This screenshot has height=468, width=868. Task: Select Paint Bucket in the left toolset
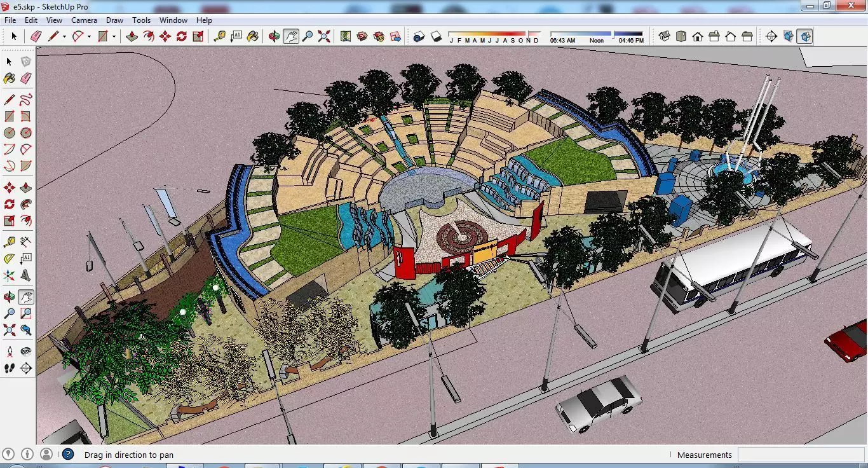(x=9, y=78)
